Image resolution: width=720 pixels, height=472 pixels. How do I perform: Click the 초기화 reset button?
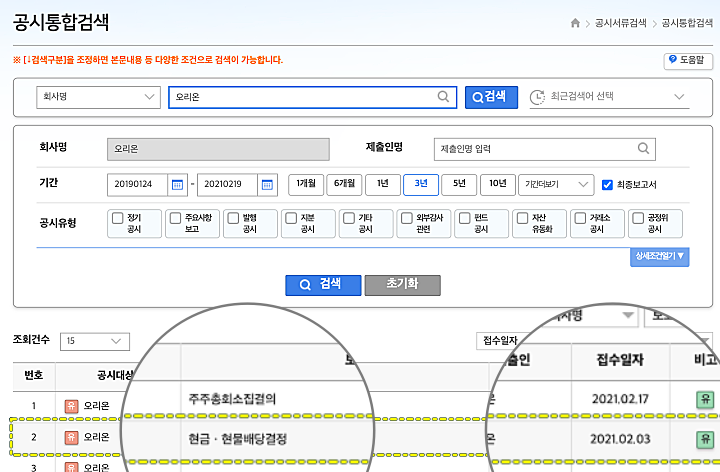point(403,285)
